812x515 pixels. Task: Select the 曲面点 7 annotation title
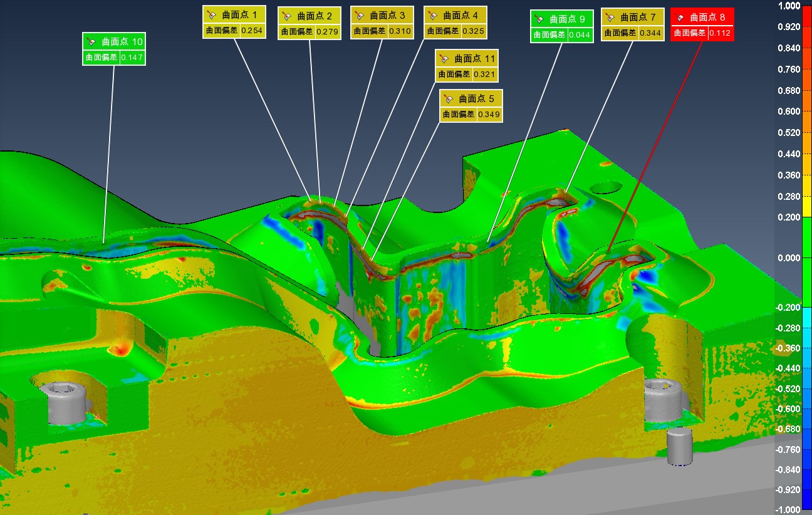click(638, 18)
